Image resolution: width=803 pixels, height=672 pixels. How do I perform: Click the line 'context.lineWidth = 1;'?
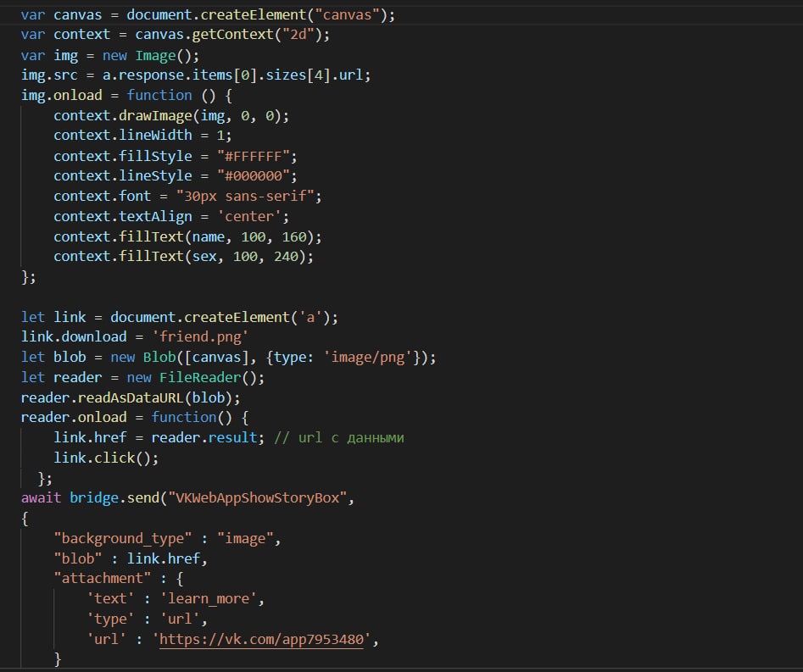[x=142, y=136]
